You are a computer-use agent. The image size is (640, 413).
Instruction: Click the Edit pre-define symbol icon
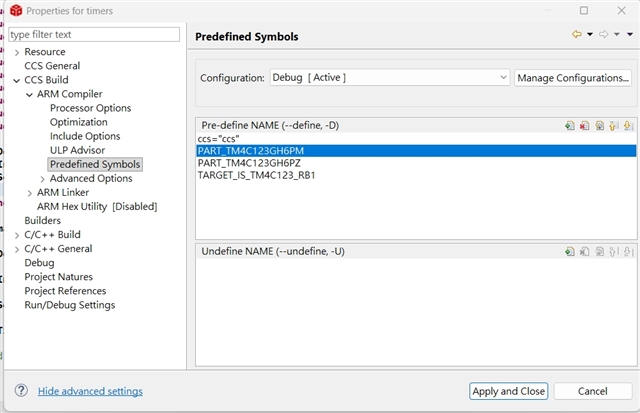tap(599, 126)
